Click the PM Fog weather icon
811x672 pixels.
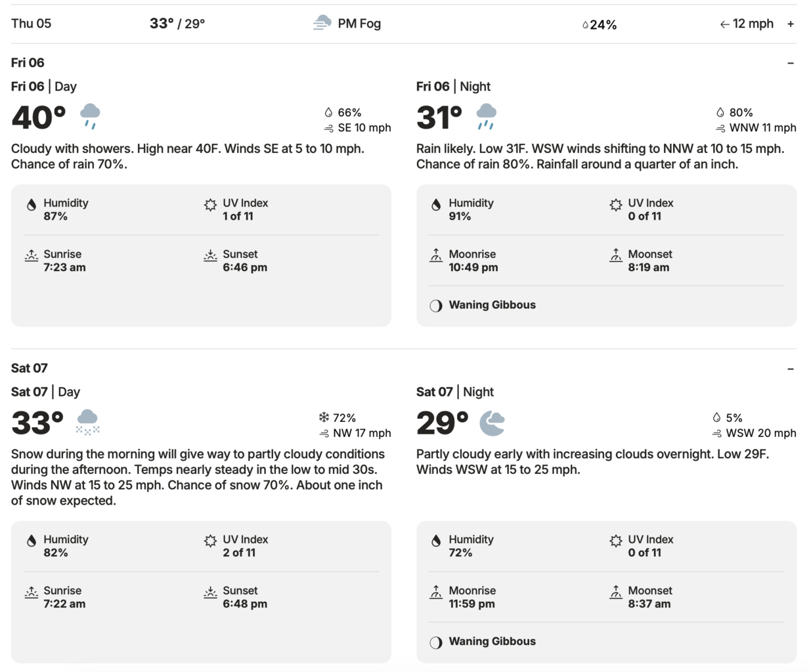click(x=322, y=24)
